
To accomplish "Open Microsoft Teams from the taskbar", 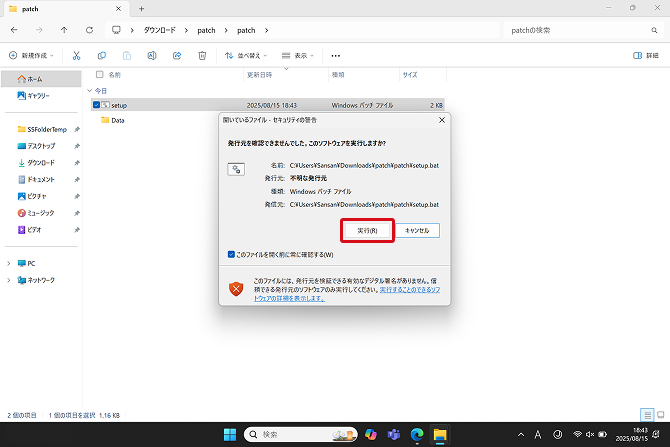I will click(394, 435).
